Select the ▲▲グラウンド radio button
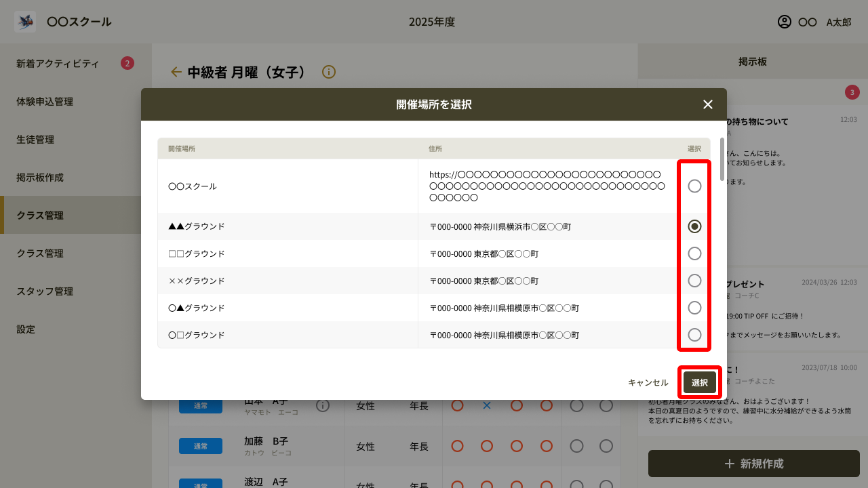Screen dimensions: 868x488 pos(694,226)
